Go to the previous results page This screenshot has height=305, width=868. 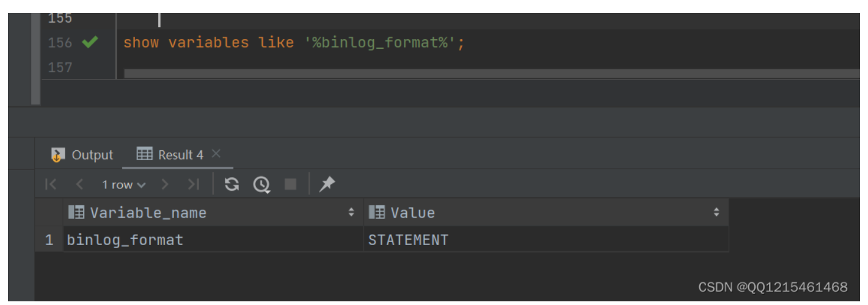[x=79, y=184]
